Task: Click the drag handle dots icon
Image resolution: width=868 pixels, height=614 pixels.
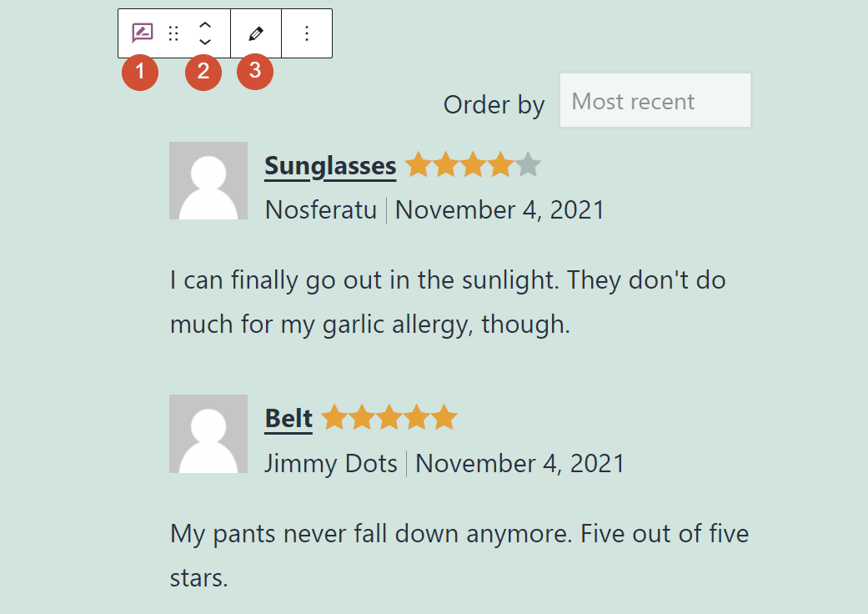Action: (x=173, y=33)
